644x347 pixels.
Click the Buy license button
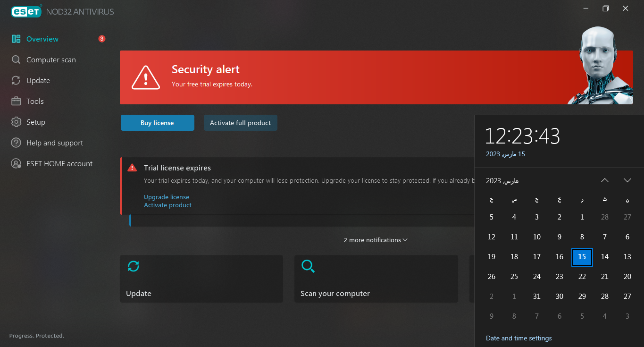click(158, 123)
